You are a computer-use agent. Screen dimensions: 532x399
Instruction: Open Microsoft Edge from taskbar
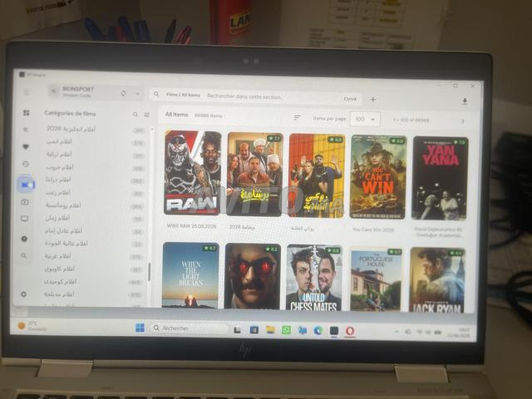[318, 330]
